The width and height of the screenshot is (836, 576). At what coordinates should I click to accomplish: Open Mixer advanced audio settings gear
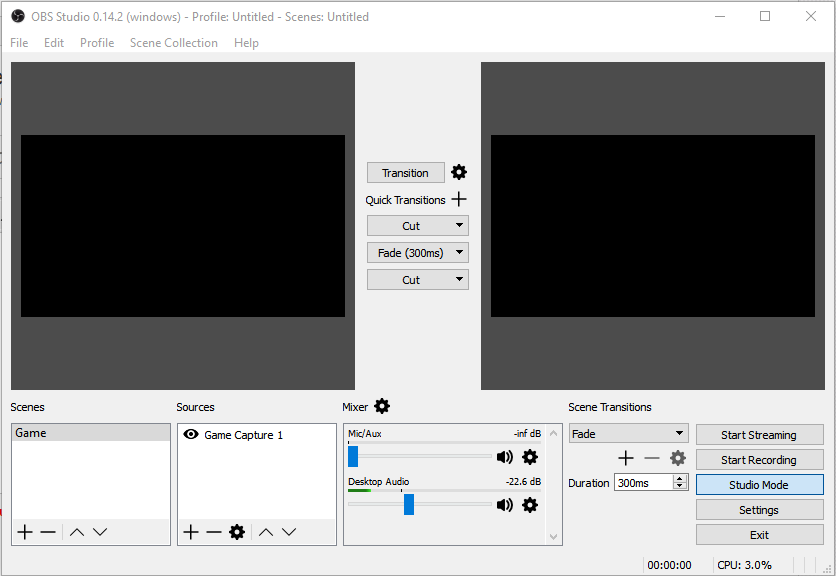(x=382, y=406)
